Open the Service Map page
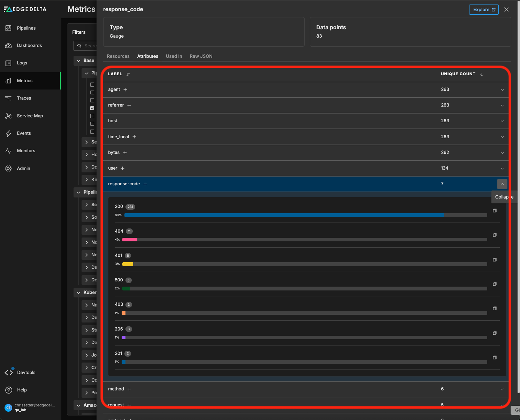 click(30, 116)
